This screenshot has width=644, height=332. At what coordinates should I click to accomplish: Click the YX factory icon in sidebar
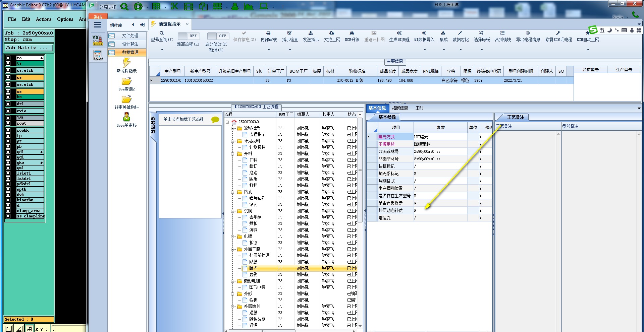coord(97,40)
